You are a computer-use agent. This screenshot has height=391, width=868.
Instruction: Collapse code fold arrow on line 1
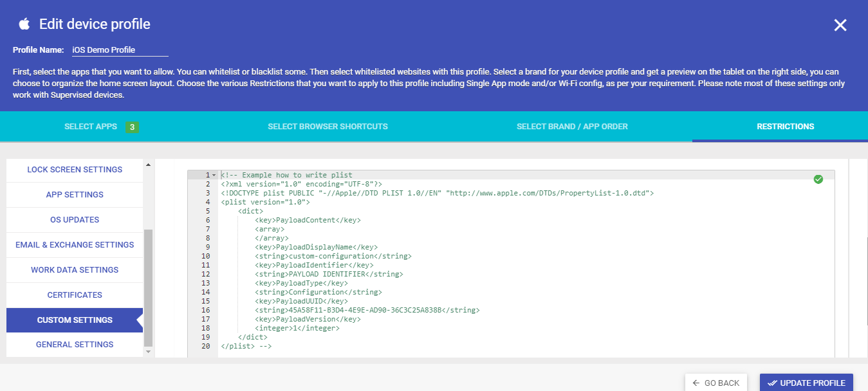[214, 175]
